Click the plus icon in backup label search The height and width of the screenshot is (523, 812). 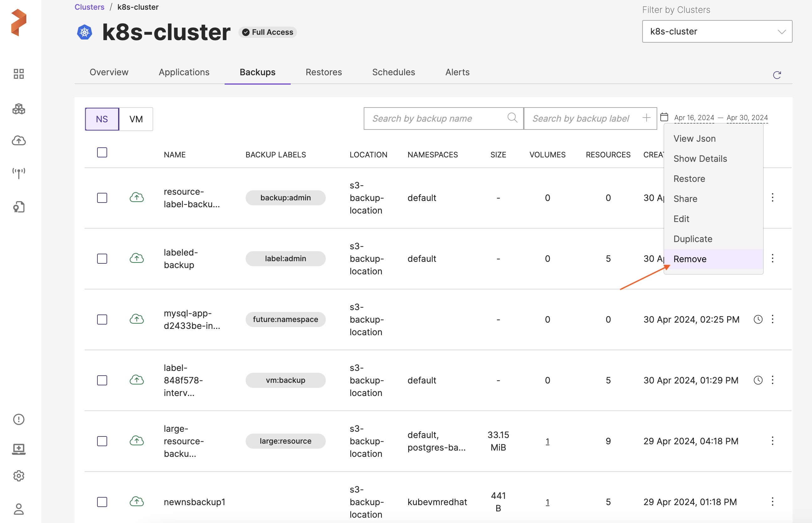pyautogui.click(x=646, y=118)
